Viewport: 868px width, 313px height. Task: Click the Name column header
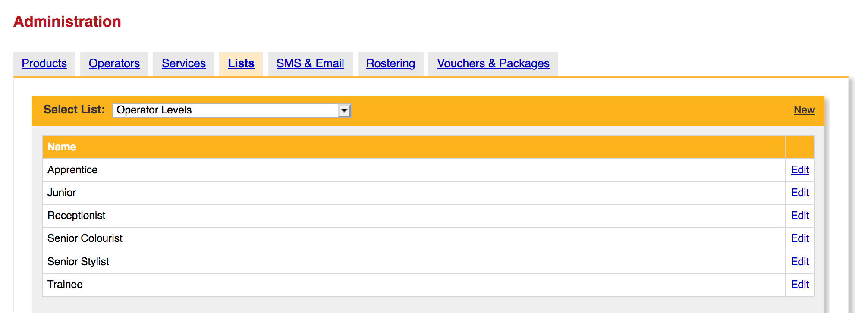[62, 147]
